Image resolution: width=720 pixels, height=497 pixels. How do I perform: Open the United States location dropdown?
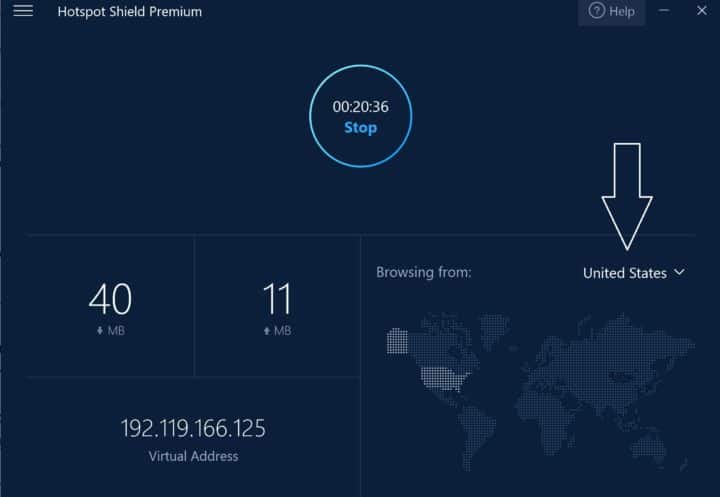(634, 273)
